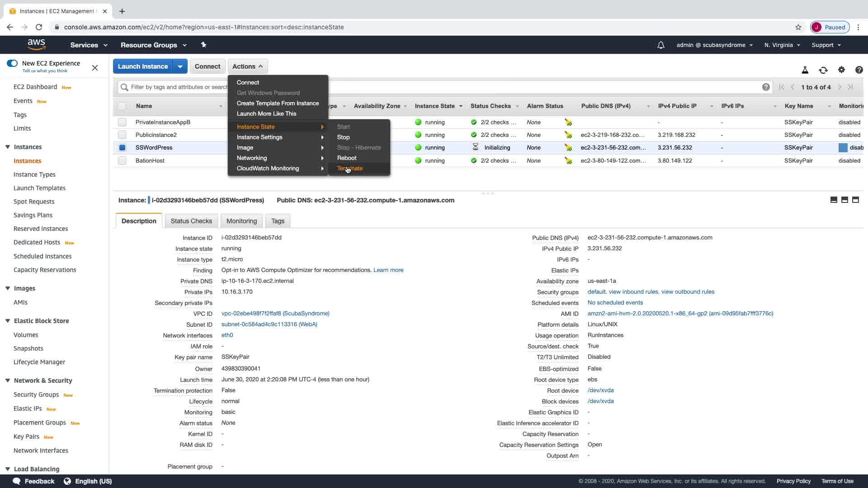This screenshot has width=868, height=488.
Task: Click the help question mark icon
Action: pyautogui.click(x=859, y=70)
